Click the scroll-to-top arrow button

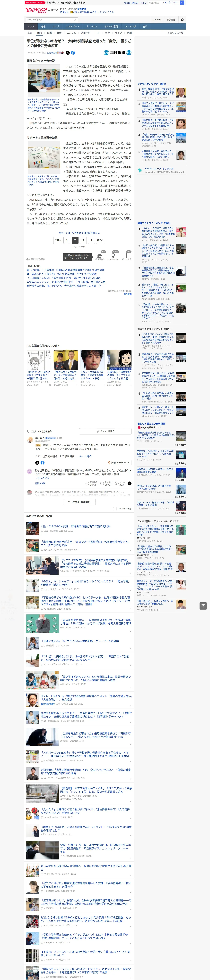point(203,606)
